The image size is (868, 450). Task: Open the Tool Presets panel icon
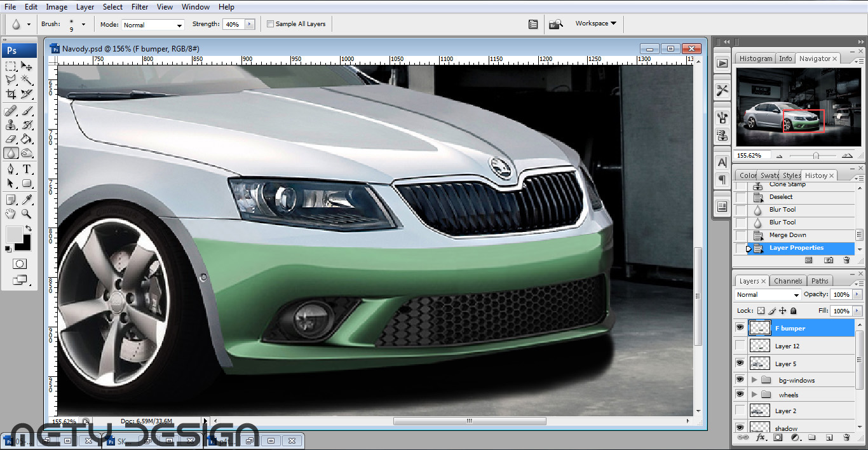point(722,90)
